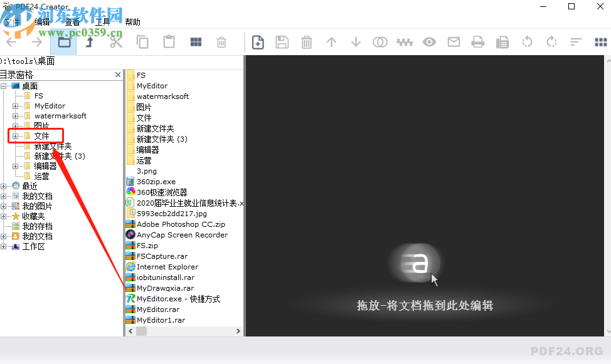Click the New Document icon
Viewport: 611px width, 364px height.
point(257,42)
